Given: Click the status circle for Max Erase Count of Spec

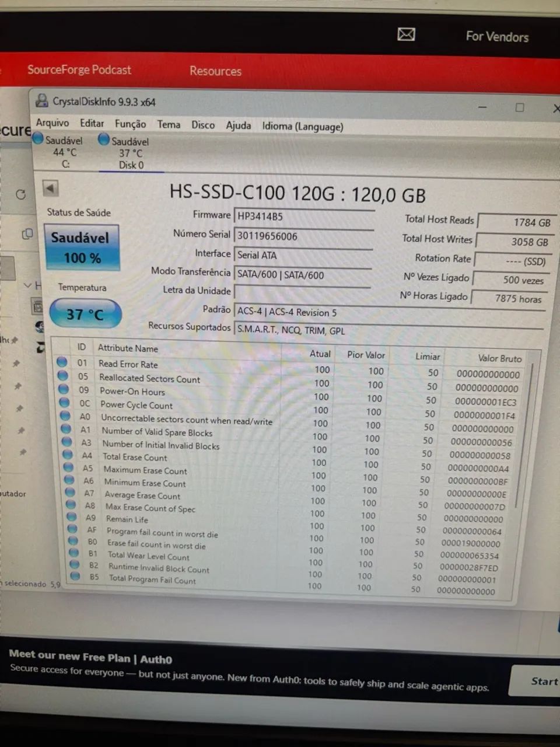Looking at the screenshot, I should 71,505.
